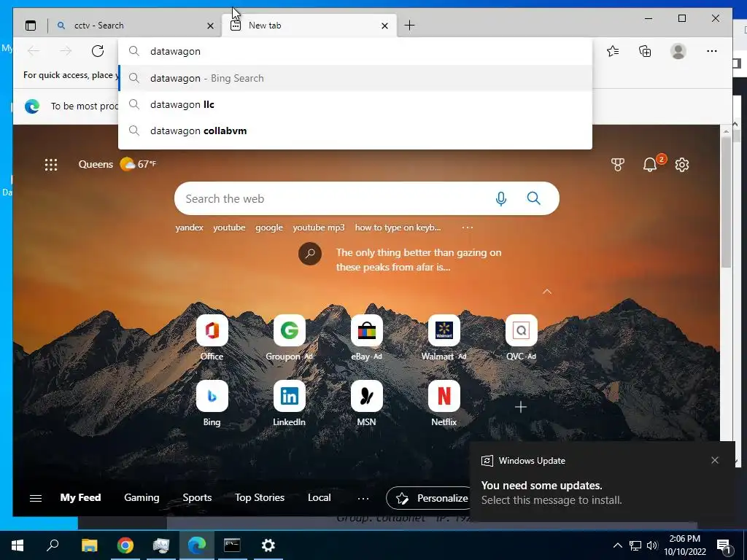The height and width of the screenshot is (560, 747).
Task: Open the Collections icon
Action: [x=645, y=51]
